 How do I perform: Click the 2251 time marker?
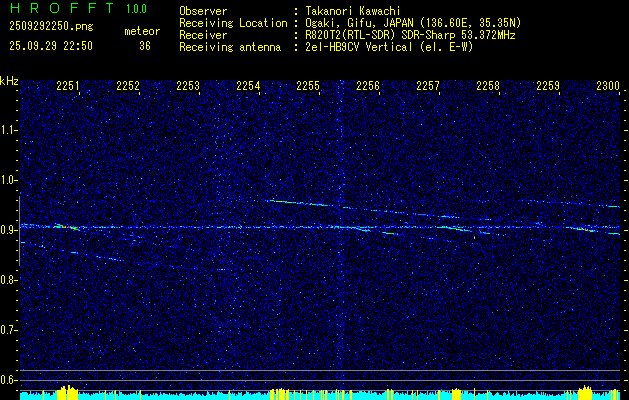click(x=68, y=86)
